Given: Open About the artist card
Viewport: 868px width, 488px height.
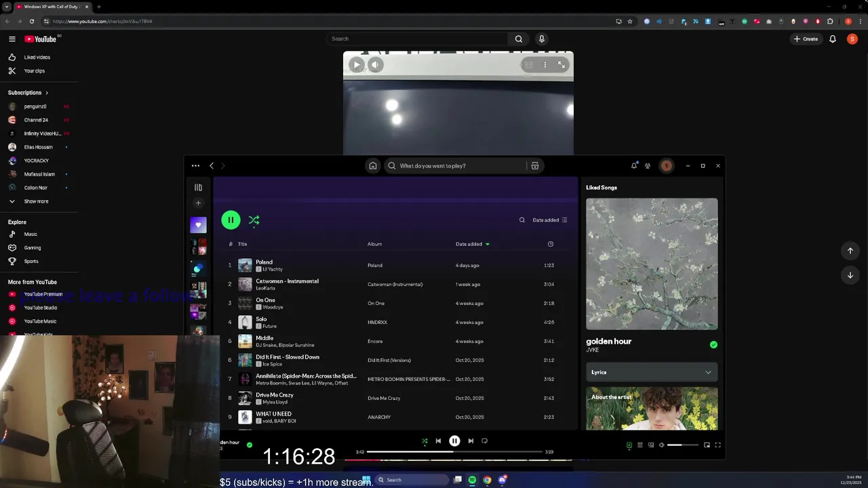Looking at the screenshot, I should 652,409.
